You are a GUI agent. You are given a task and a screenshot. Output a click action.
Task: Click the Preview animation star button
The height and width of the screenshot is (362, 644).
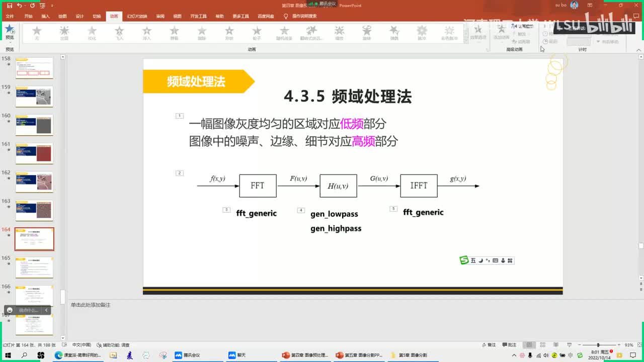click(x=10, y=32)
